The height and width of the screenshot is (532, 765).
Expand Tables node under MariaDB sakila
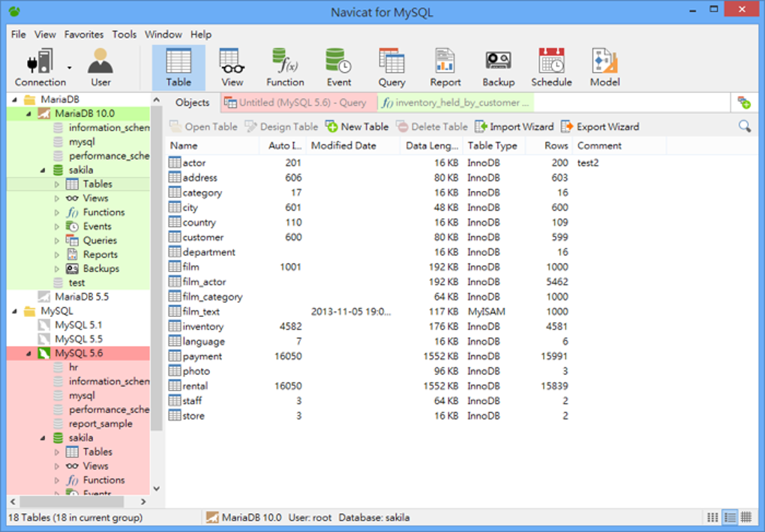[56, 184]
